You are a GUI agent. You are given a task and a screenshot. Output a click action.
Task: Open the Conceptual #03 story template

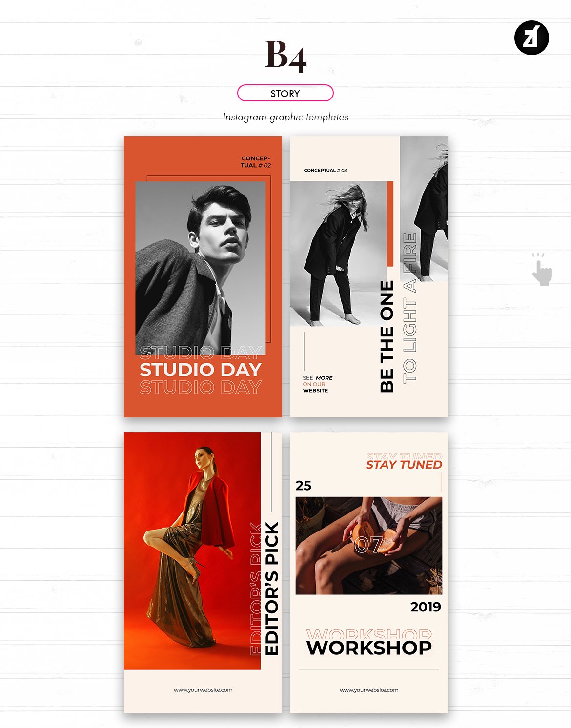pos(369,276)
